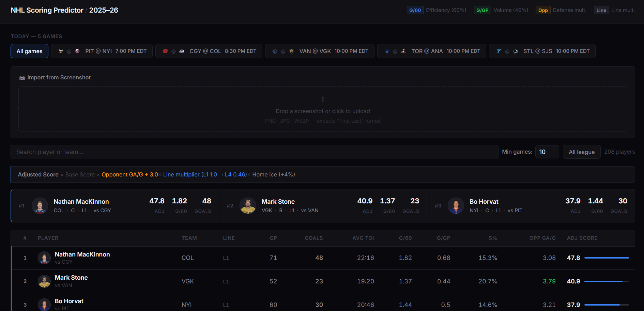Image resolution: width=644 pixels, height=311 pixels.
Task: Click the Islanders logo in PIT game tab
Action: click(x=77, y=51)
